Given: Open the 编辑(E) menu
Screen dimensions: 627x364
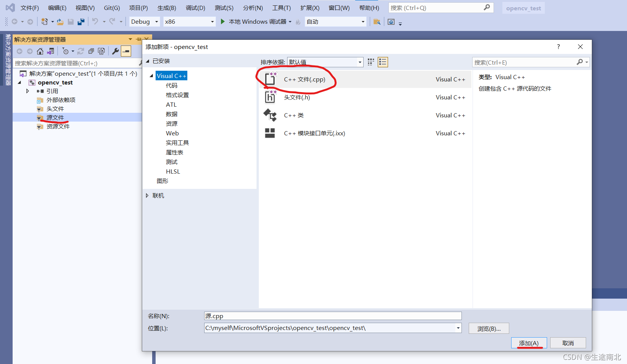Looking at the screenshot, I should click(57, 8).
